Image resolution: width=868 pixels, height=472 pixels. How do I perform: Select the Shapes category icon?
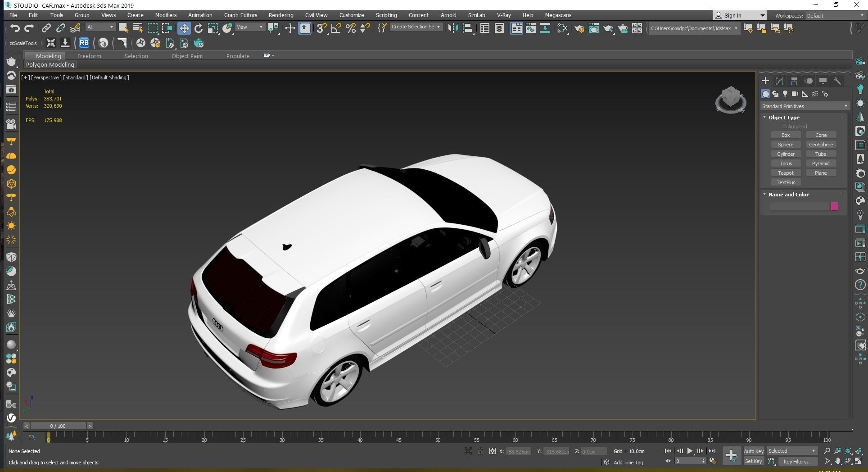775,94
